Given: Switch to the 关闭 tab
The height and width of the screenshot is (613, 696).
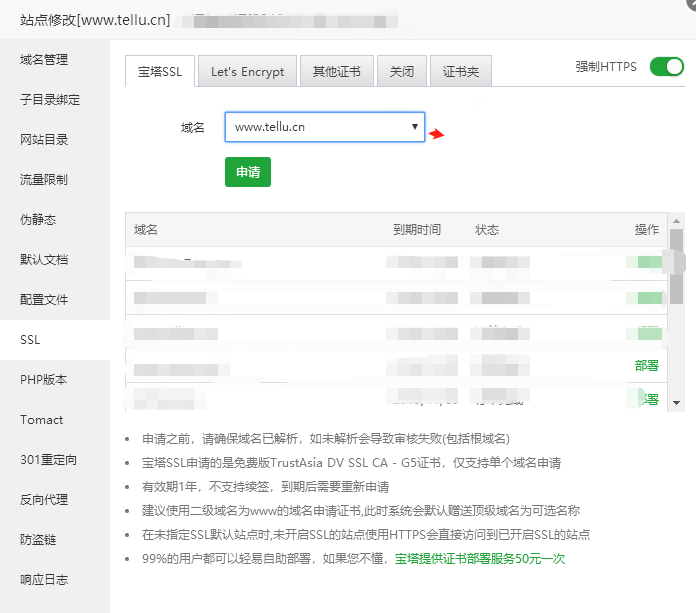Looking at the screenshot, I should tap(402, 71).
